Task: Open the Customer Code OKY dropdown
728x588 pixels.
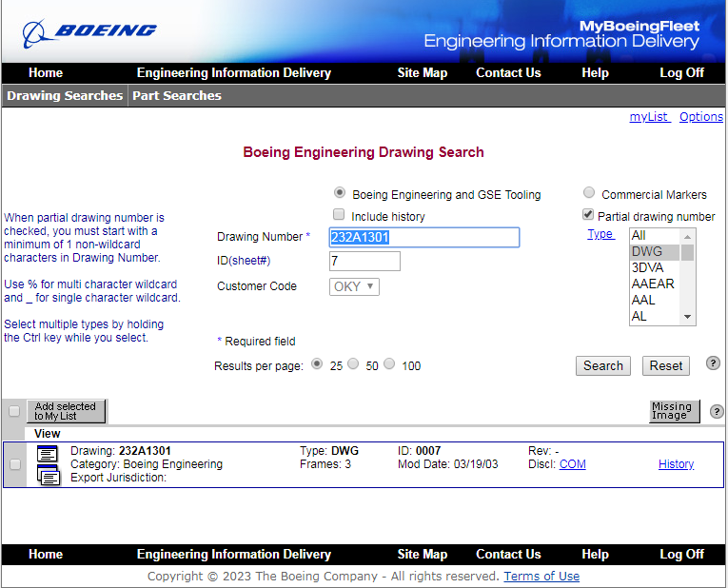Action: pyautogui.click(x=354, y=286)
